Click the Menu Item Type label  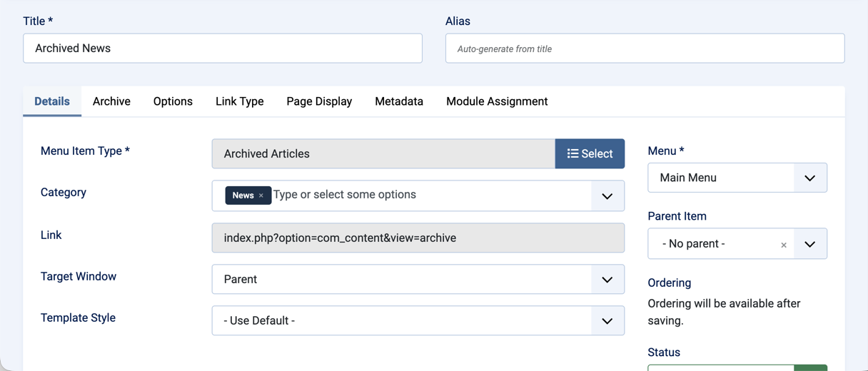(85, 151)
